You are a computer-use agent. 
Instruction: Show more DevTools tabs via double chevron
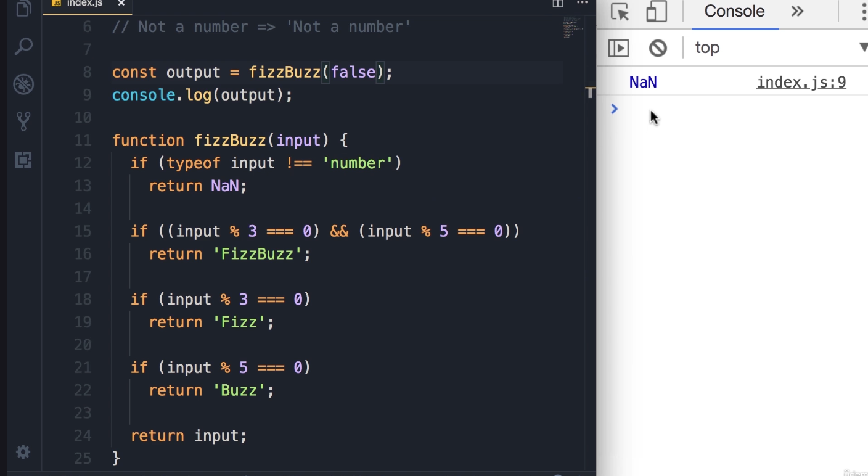(x=798, y=12)
